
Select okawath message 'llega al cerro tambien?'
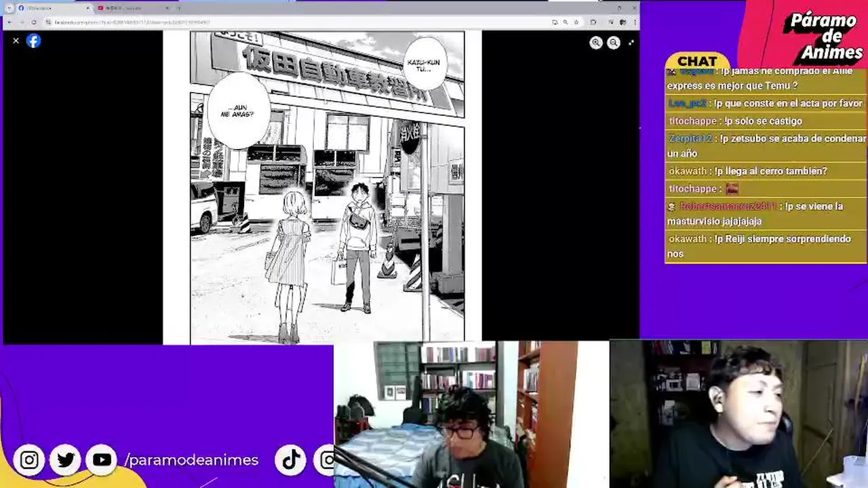765,171
